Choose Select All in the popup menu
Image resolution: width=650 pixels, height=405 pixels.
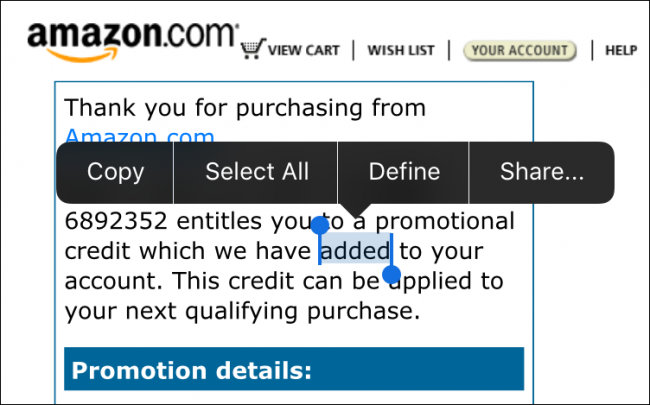coord(257,172)
